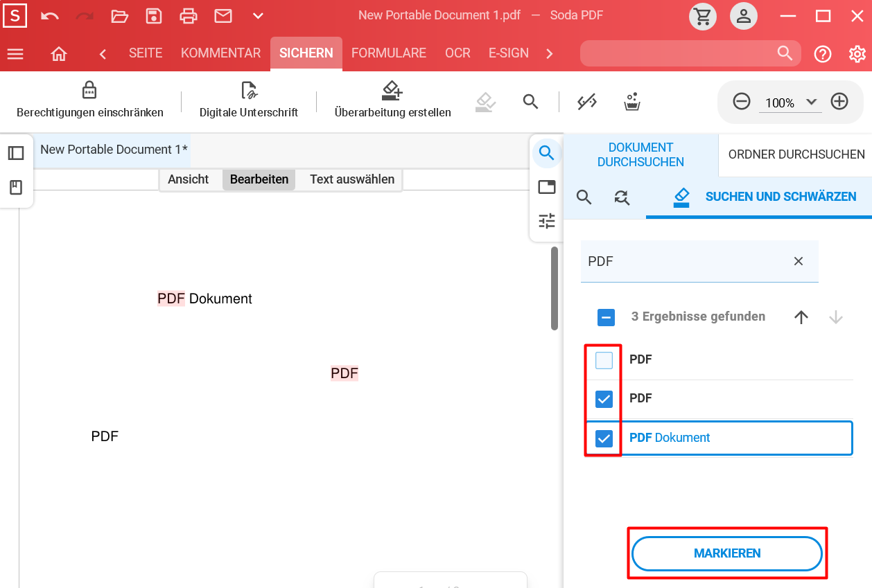
Task: Switch to the KOMMENTAR tab
Action: (220, 53)
